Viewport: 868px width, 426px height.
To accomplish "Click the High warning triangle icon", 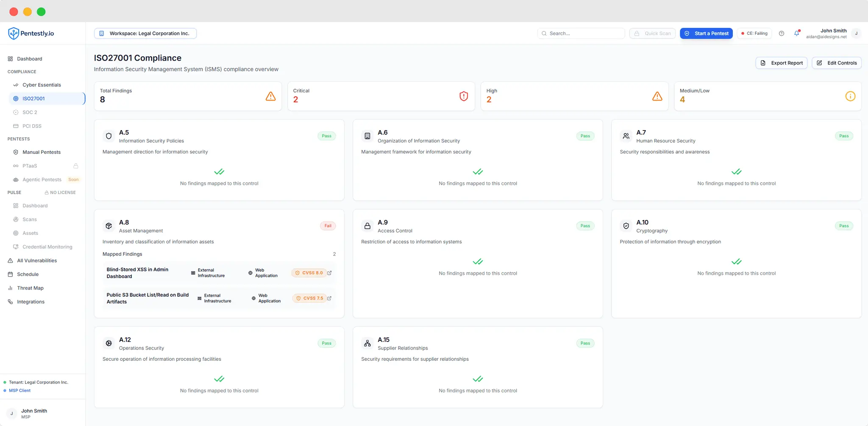I will pyautogui.click(x=657, y=96).
